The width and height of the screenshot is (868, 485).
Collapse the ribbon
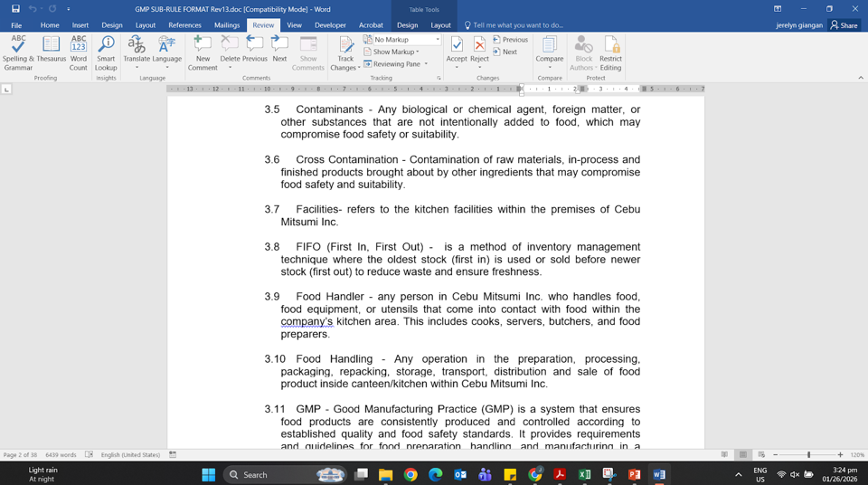coord(861,78)
